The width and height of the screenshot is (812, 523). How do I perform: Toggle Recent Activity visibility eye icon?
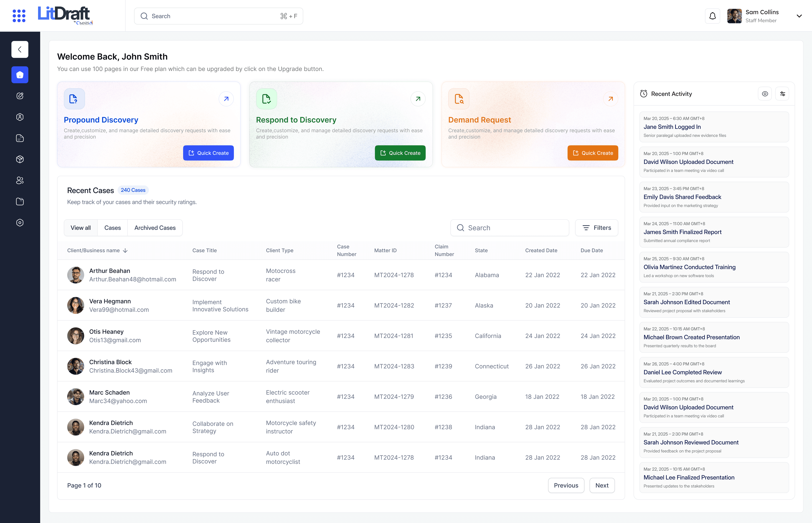point(765,94)
